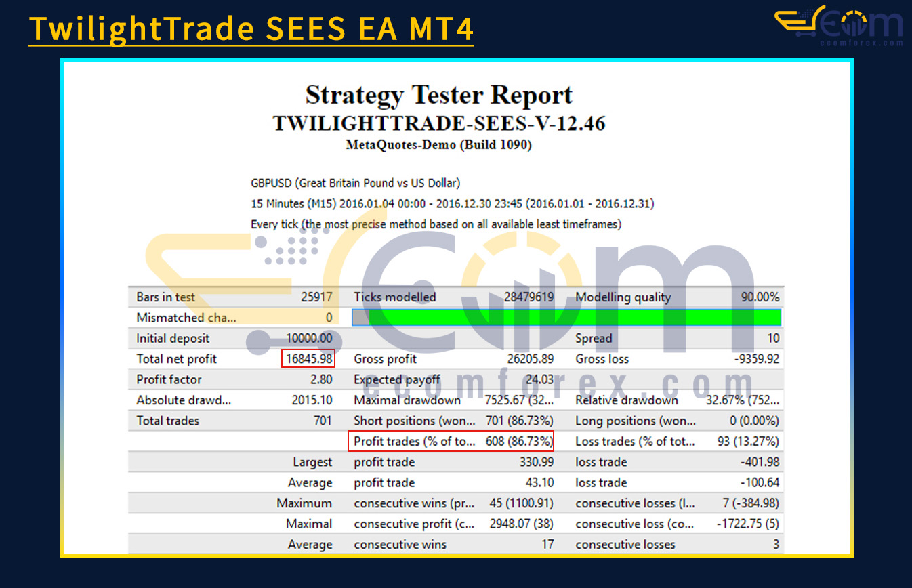This screenshot has height=588, width=912.
Task: Click the Profit factor label
Action: point(169,379)
